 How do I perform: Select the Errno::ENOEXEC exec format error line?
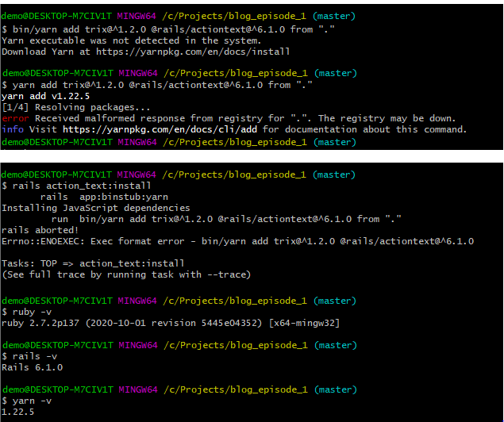[x=237, y=241]
